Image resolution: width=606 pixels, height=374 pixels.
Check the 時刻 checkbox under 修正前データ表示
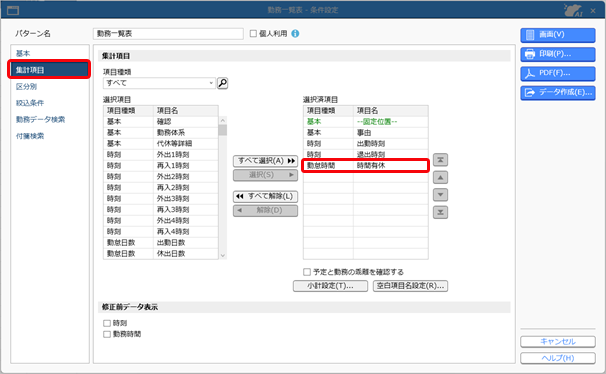[107, 323]
